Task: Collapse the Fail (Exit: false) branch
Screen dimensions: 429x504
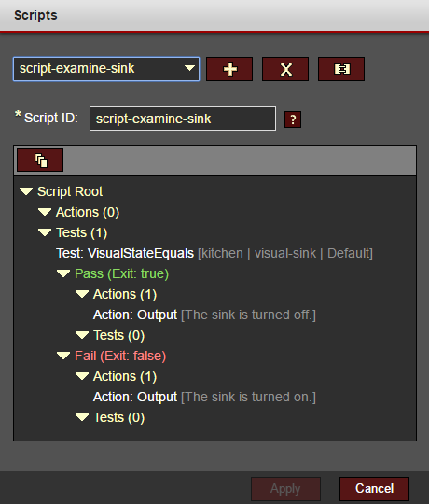Action: (x=63, y=357)
